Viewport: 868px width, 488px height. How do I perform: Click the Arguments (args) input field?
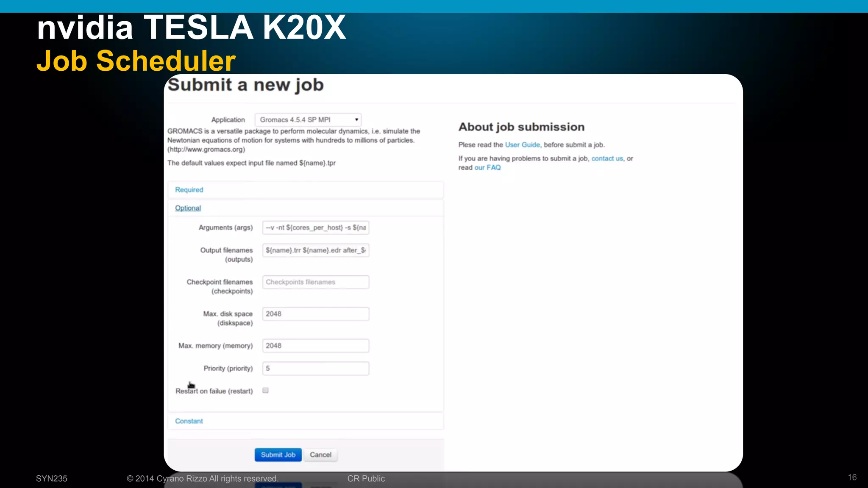[316, 227]
